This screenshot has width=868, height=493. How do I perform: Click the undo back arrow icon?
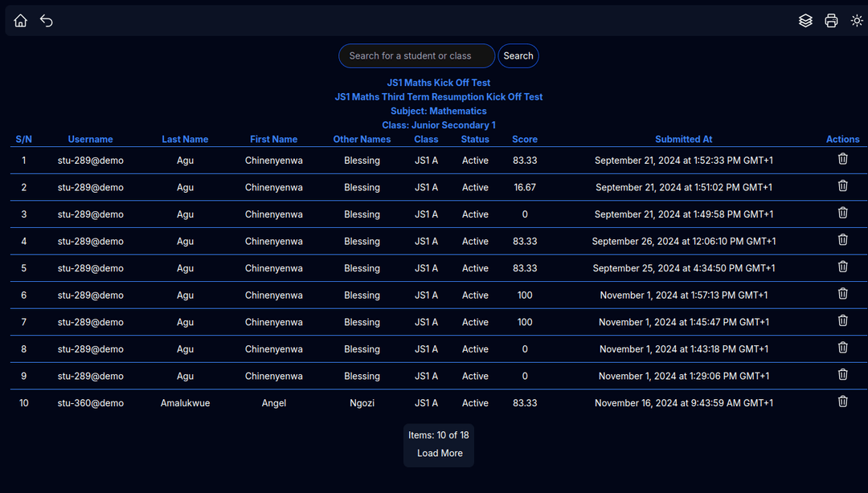(x=47, y=21)
